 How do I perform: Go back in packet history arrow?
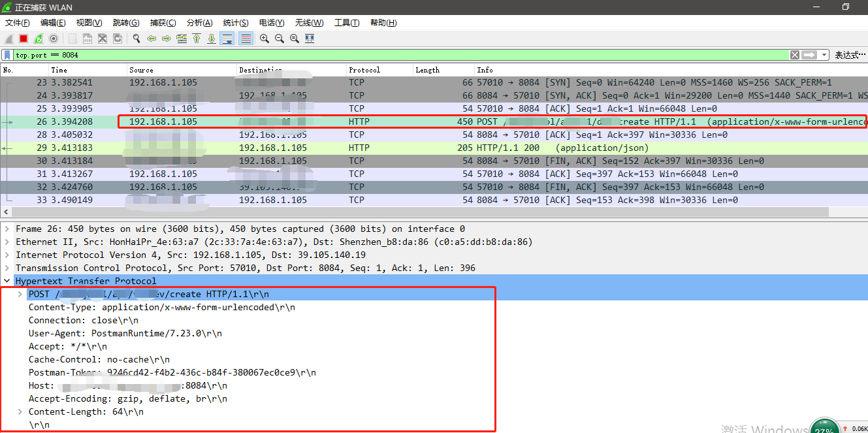click(x=152, y=39)
